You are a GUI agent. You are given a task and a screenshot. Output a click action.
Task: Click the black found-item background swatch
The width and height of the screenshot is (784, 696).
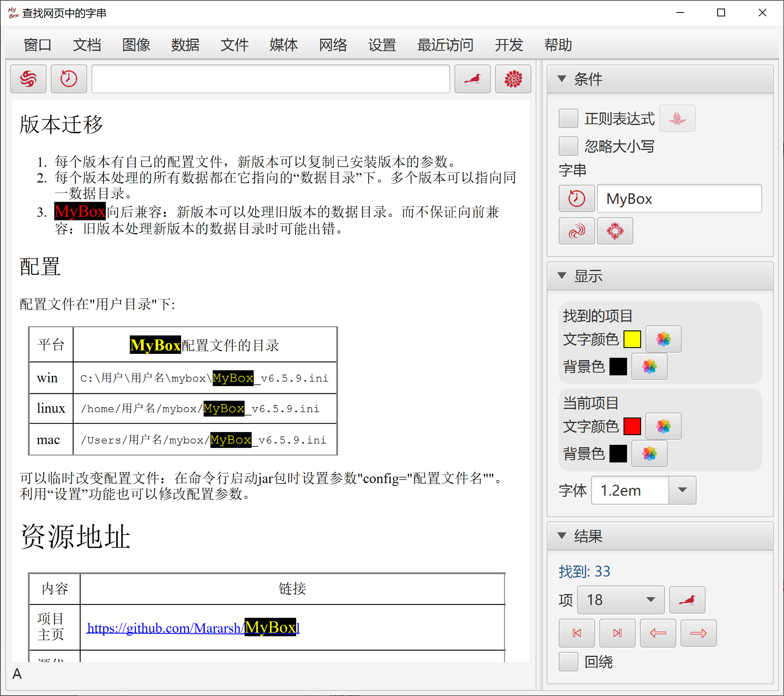pos(618,366)
